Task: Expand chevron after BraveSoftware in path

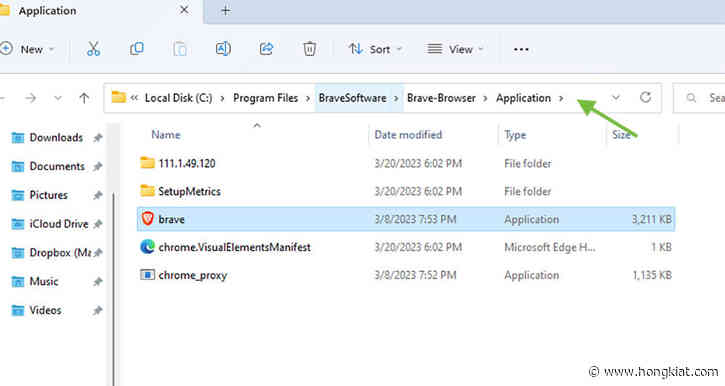Action: (396, 98)
